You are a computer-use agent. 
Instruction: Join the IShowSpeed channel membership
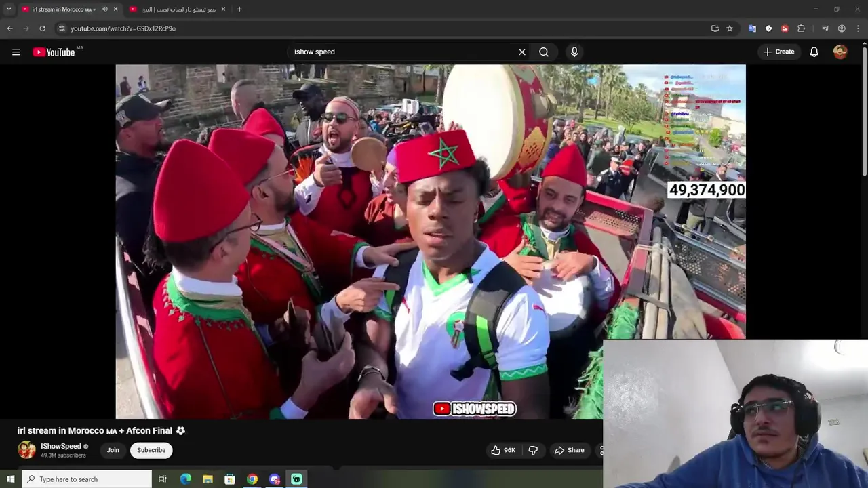[113, 450]
